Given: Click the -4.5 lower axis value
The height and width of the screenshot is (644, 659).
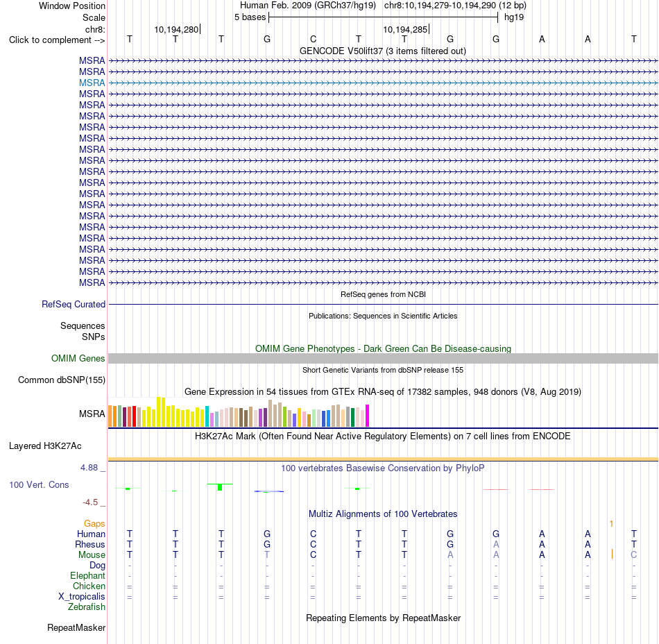Looking at the screenshot, I should 90,502.
